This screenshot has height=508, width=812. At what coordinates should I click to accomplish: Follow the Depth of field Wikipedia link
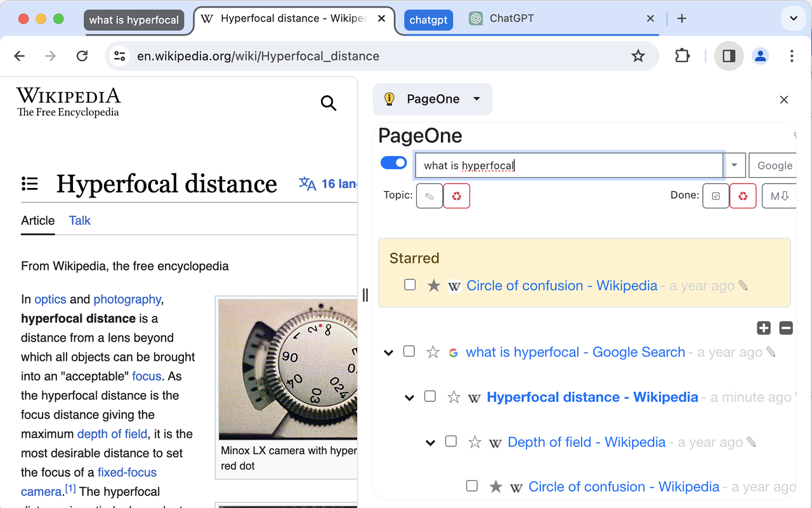(x=586, y=442)
